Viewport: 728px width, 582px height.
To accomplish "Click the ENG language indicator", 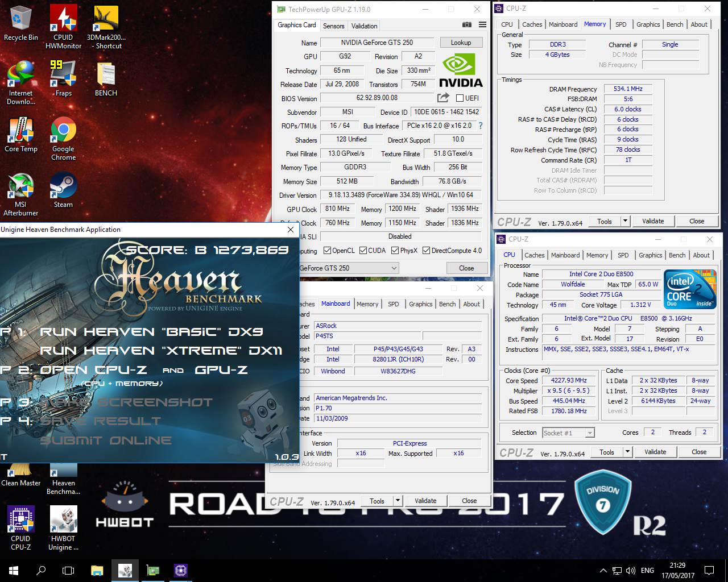I will [x=647, y=570].
